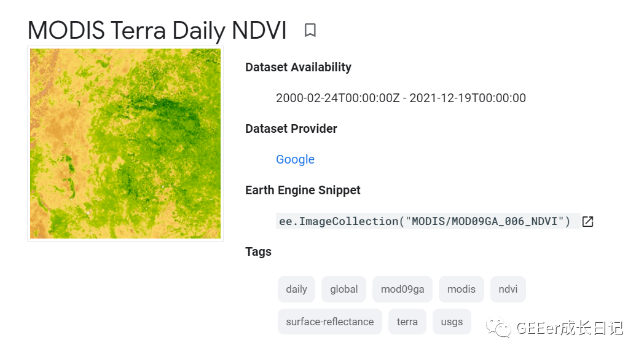Click the modis tag
The width and height of the screenshot is (644, 356).
(x=461, y=289)
